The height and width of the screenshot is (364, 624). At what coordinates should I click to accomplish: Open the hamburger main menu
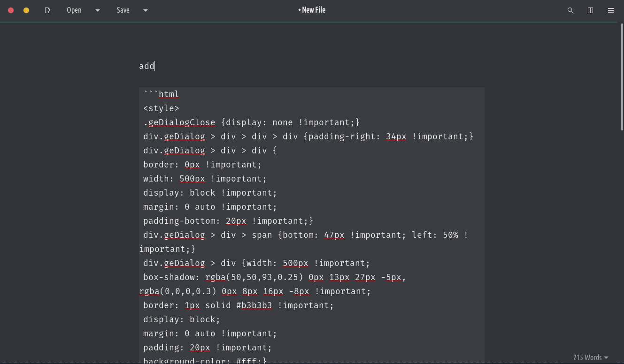610,10
